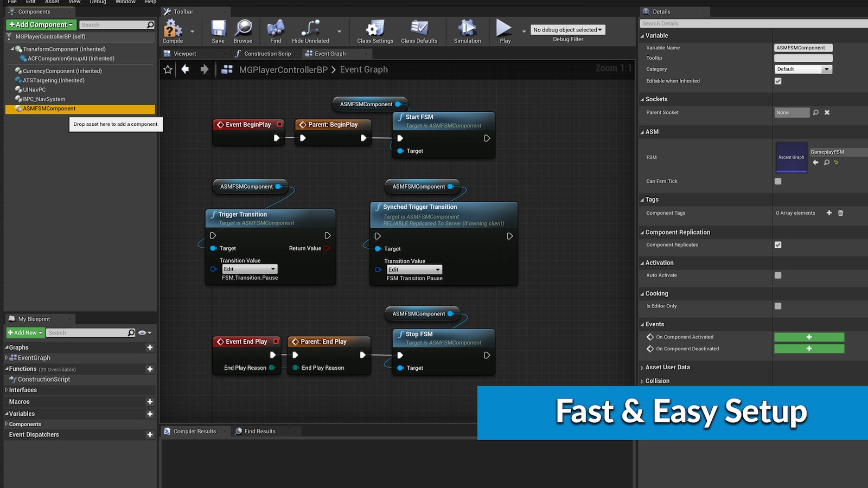The height and width of the screenshot is (488, 868).
Task: Find FSM asset magnifier icon
Action: [x=826, y=162]
